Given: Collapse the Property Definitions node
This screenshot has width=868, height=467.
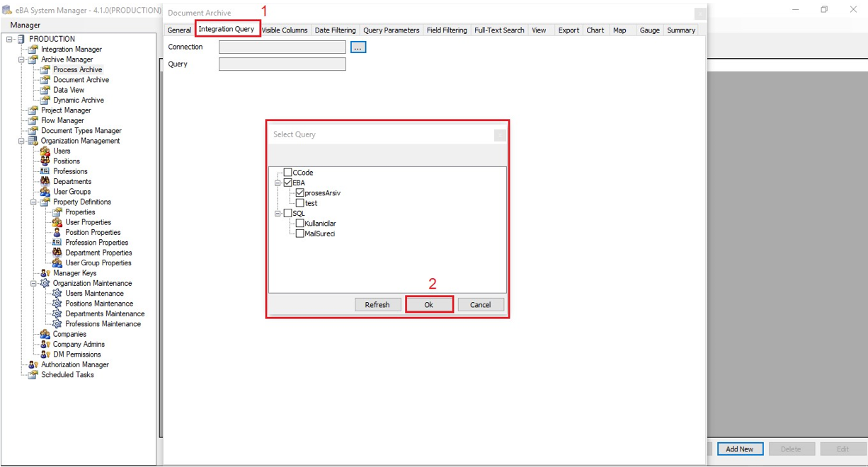Looking at the screenshot, I should click(x=34, y=202).
